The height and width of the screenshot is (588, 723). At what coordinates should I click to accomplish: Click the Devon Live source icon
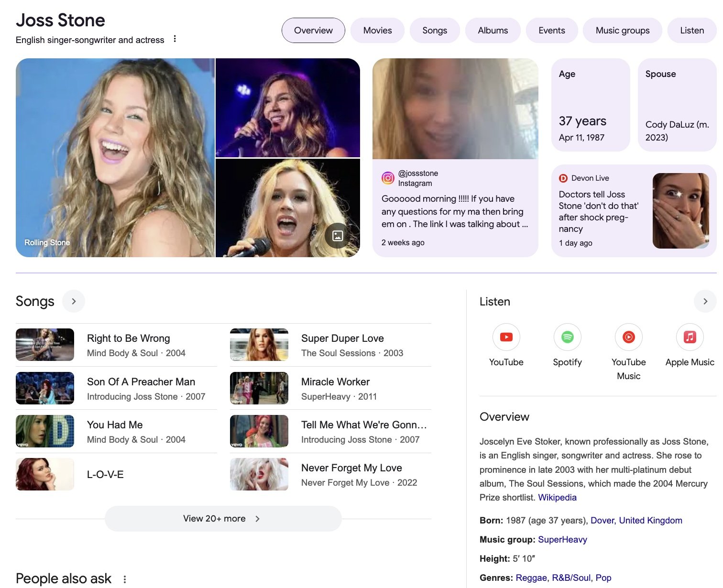pyautogui.click(x=563, y=178)
